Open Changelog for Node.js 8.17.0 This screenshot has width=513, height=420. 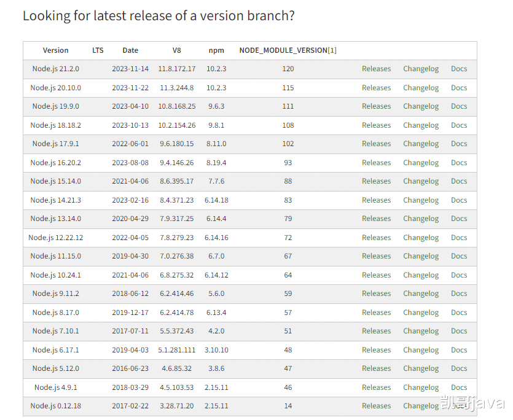click(421, 313)
